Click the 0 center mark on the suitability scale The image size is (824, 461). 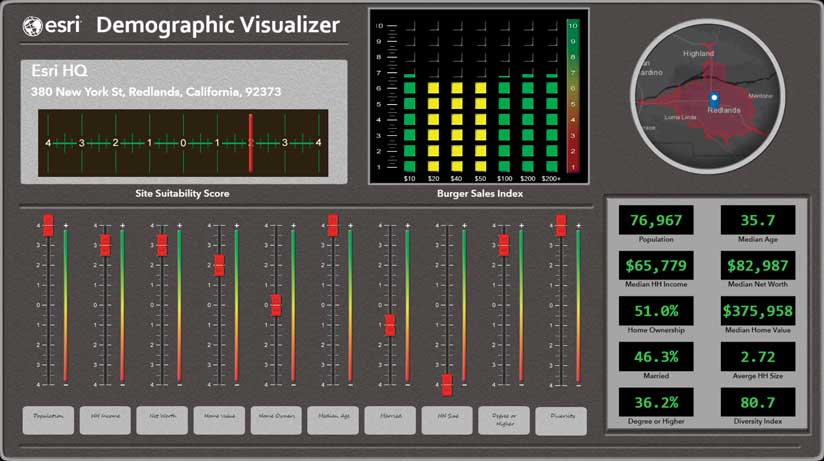click(x=183, y=143)
